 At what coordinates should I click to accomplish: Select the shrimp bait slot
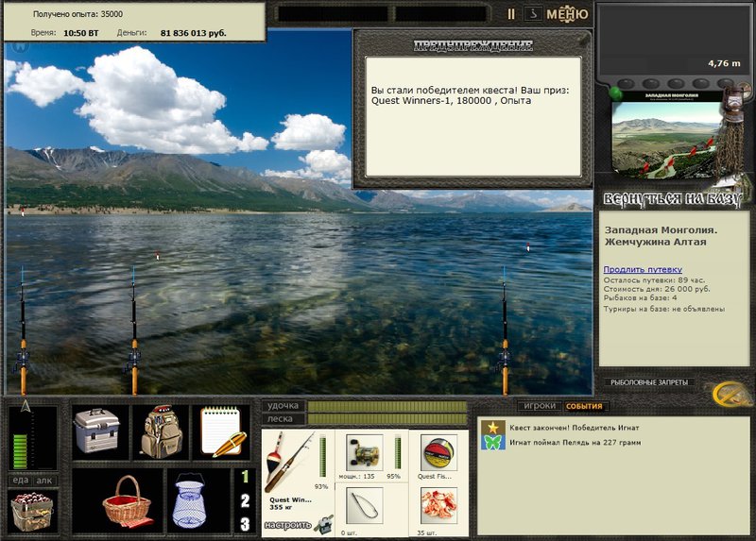[438, 506]
